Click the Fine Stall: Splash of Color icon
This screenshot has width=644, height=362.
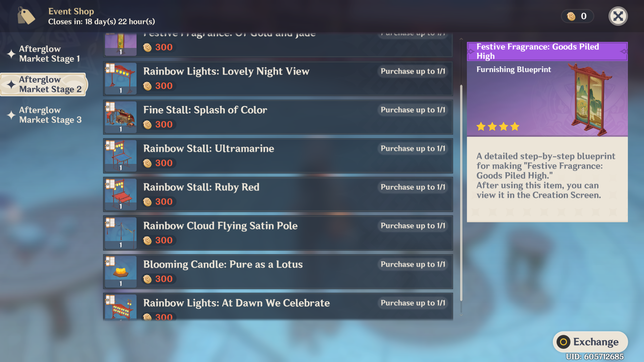[x=121, y=117]
